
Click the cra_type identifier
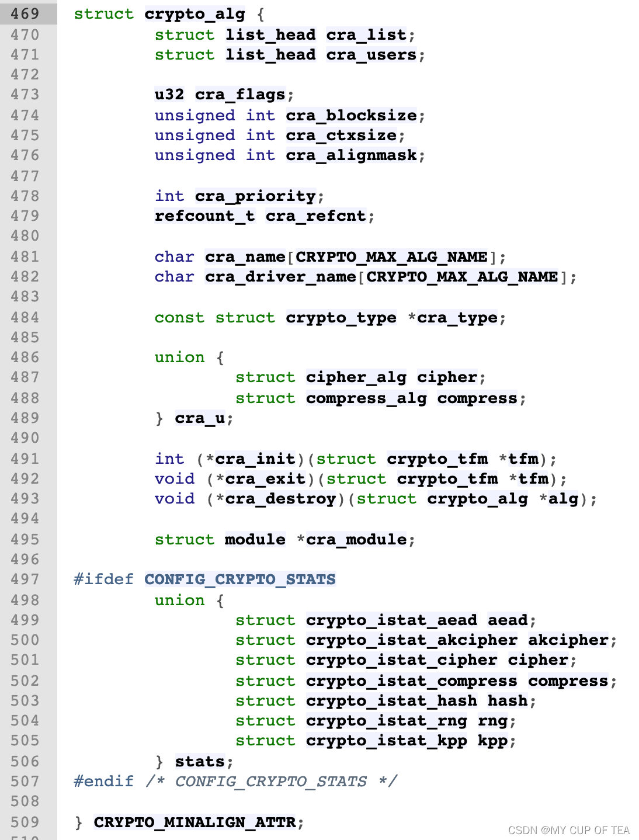(x=457, y=318)
